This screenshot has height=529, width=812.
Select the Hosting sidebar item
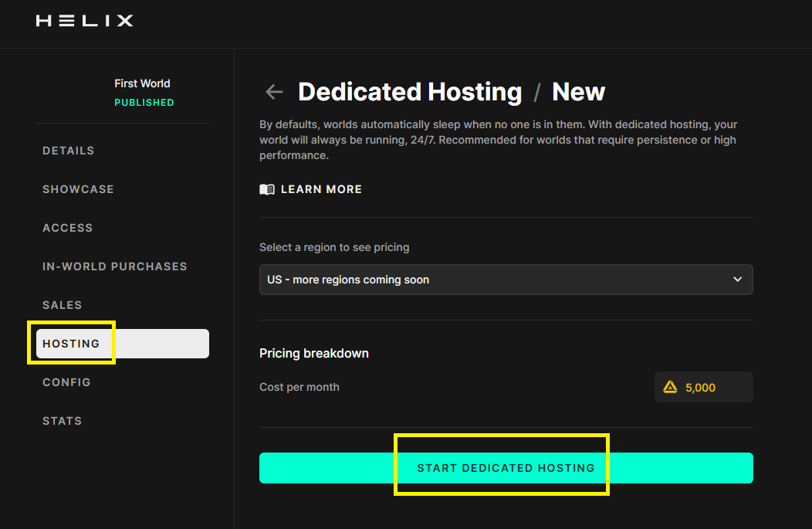click(x=72, y=344)
